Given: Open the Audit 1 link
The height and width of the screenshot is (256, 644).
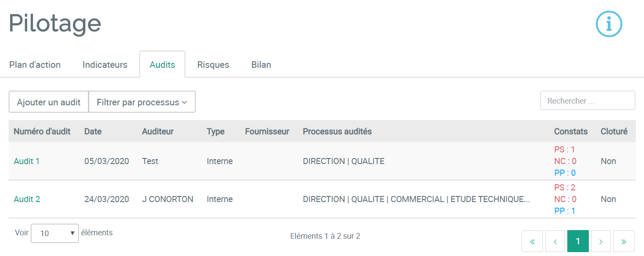Looking at the screenshot, I should pyautogui.click(x=27, y=161).
